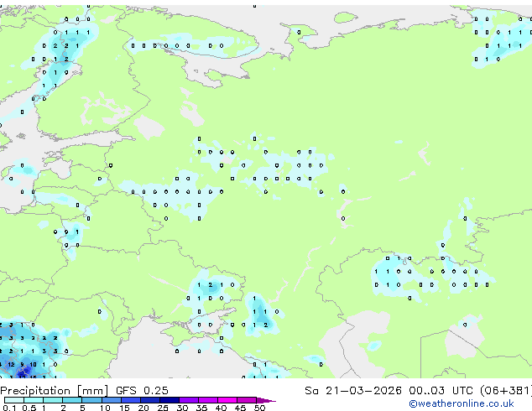532x411 pixels.
Task: Click the '00..03 UTC' time text
Action: [x=441, y=390]
